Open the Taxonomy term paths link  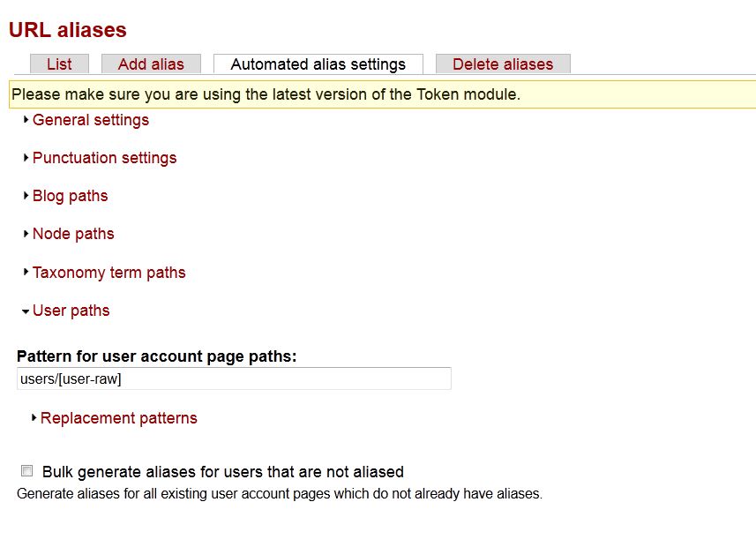109,273
